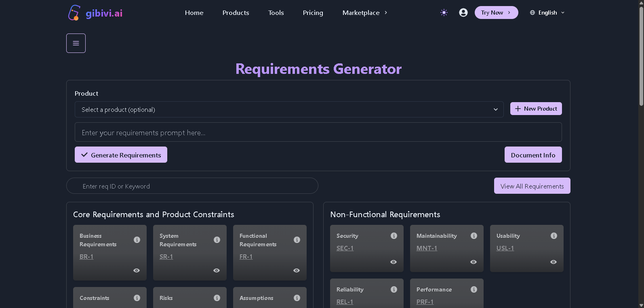The image size is (644, 308).
Task: Toggle eye view on Maintainability card
Action: click(x=474, y=262)
